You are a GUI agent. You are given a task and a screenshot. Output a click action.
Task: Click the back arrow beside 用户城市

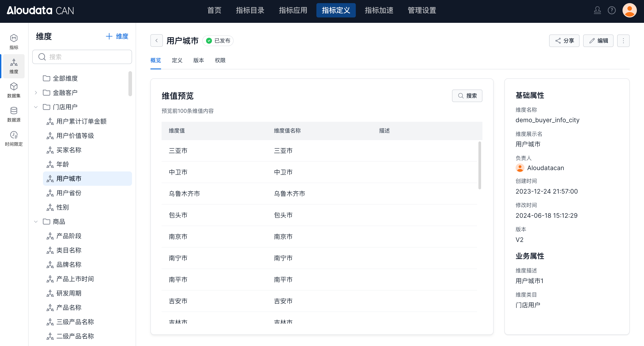point(156,41)
